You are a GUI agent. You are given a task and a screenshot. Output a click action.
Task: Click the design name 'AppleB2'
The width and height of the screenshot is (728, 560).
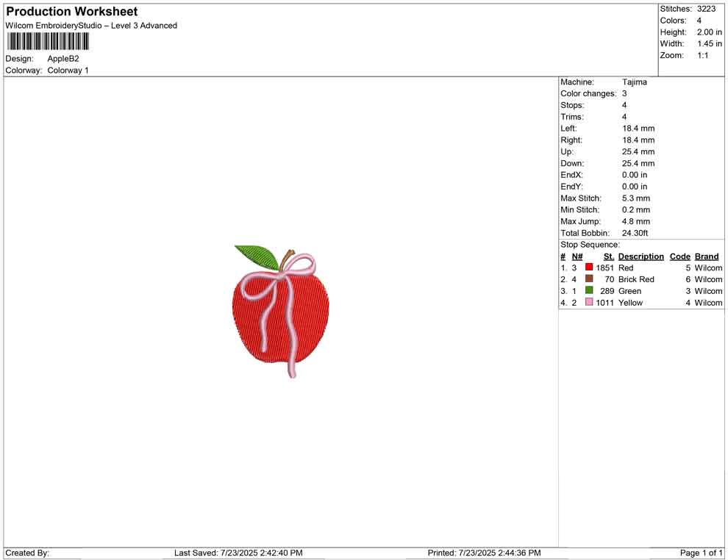coord(63,59)
